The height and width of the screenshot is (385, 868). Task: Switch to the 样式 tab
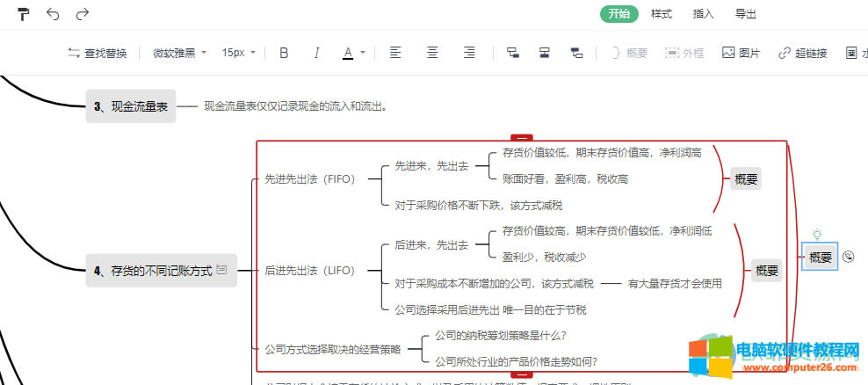662,14
